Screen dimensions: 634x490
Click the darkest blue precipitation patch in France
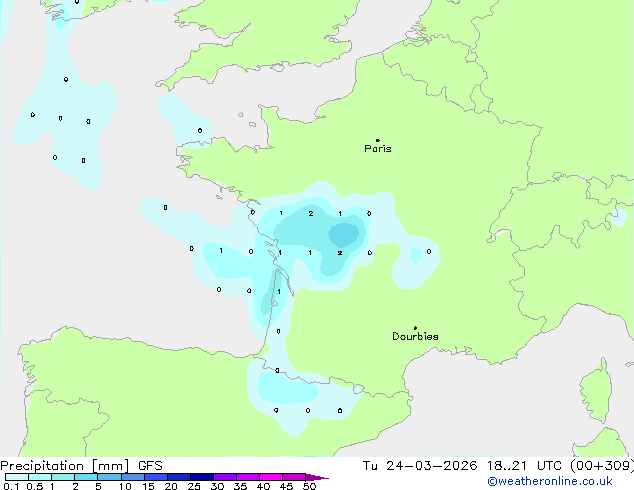(343, 235)
